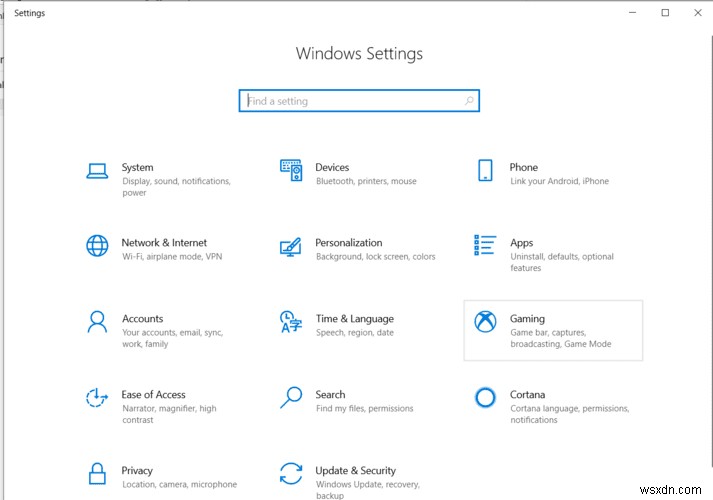Screen dimensions: 713x500
Task: Open Time & Language title
Action: point(355,319)
